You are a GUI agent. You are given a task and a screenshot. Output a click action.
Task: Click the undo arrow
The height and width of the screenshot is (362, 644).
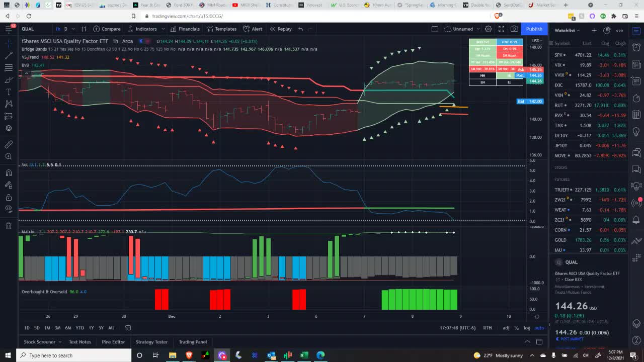300,29
